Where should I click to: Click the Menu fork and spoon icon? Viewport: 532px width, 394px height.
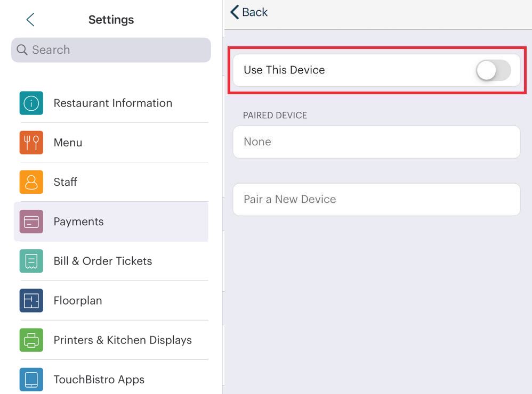tap(31, 143)
